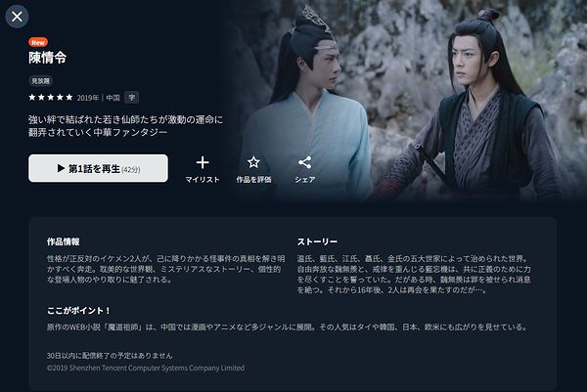
Task: Close the title detail overlay
Action: (x=17, y=17)
